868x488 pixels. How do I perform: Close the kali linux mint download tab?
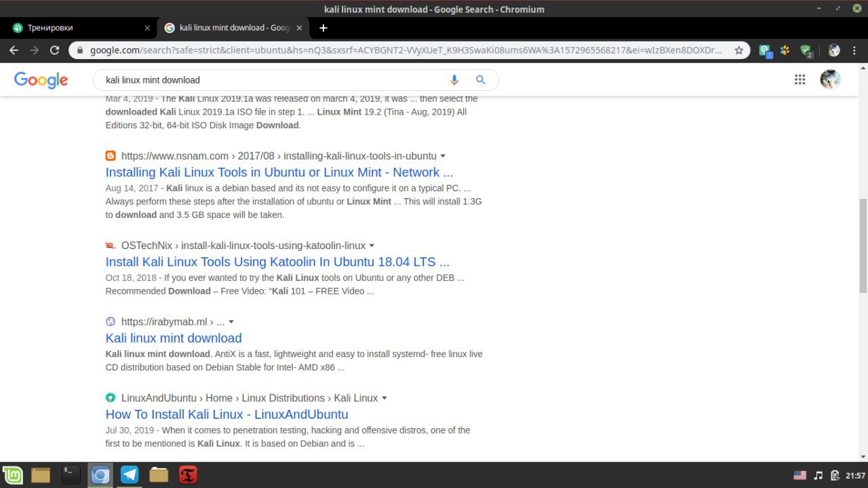(299, 28)
